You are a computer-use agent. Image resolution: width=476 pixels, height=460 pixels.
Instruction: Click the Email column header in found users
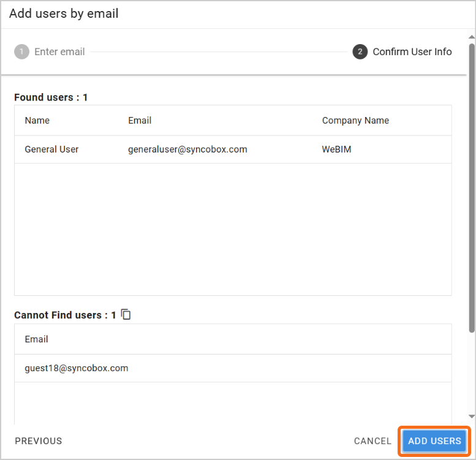[140, 121]
